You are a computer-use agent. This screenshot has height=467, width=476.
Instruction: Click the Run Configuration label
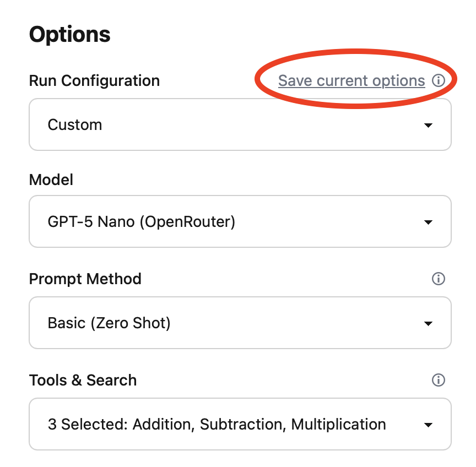tap(94, 81)
